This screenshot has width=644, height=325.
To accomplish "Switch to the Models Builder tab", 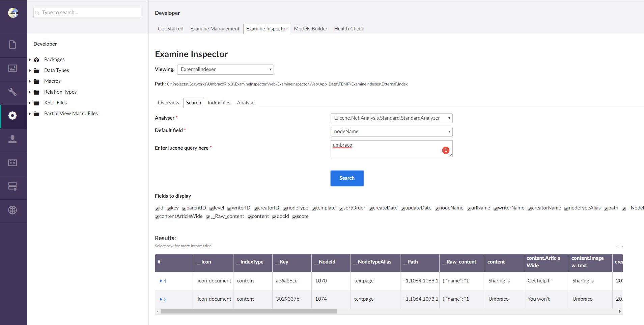I will 311,29.
